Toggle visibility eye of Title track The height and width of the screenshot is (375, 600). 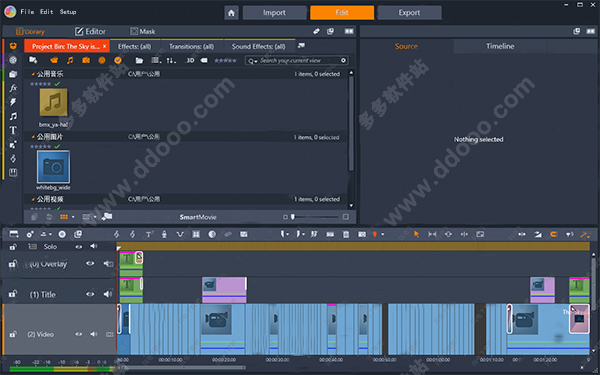pos(90,294)
